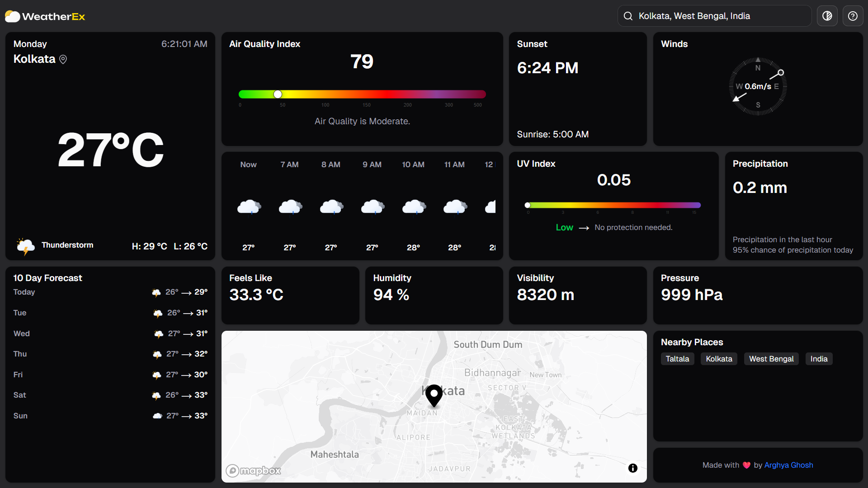Click Thu forecast weather icon
The image size is (868, 488).
157,355
